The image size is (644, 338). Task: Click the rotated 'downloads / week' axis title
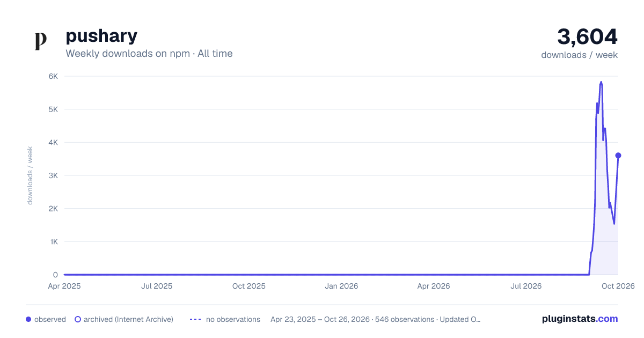click(x=30, y=175)
